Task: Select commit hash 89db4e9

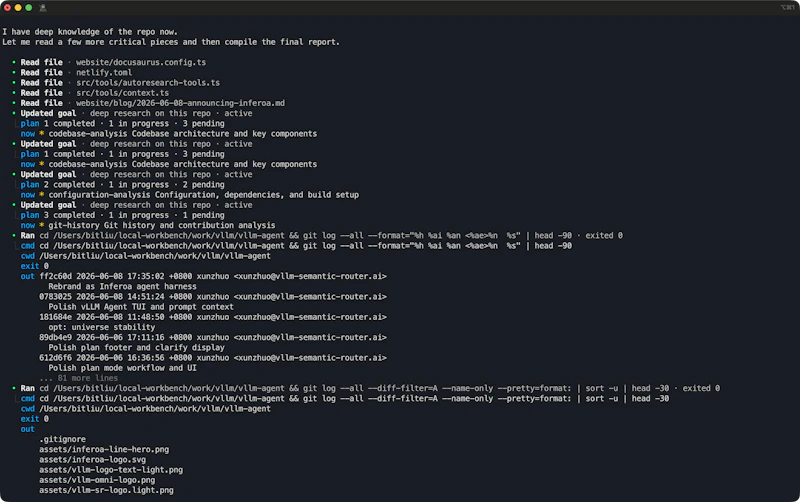Action: 56,338
